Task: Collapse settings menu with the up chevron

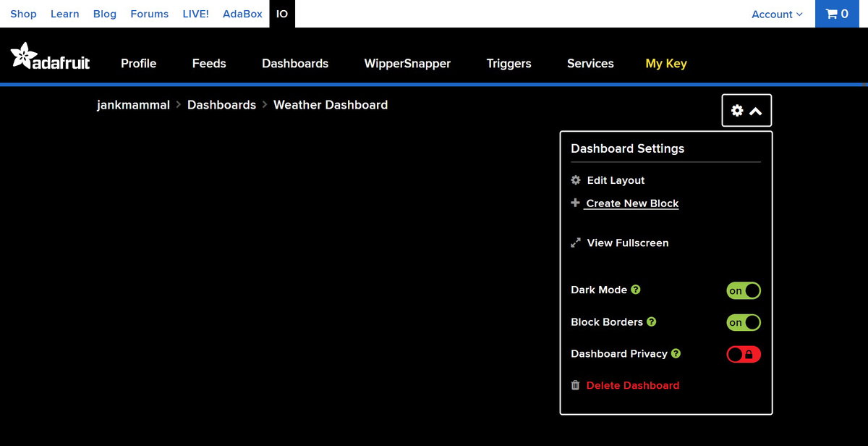Action: click(x=756, y=111)
